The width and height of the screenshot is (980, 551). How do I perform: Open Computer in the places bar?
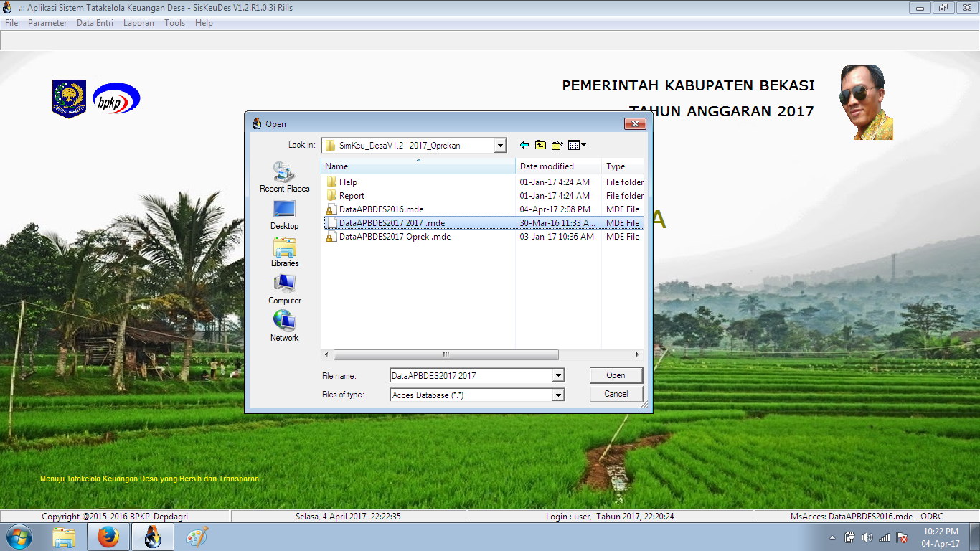point(285,290)
